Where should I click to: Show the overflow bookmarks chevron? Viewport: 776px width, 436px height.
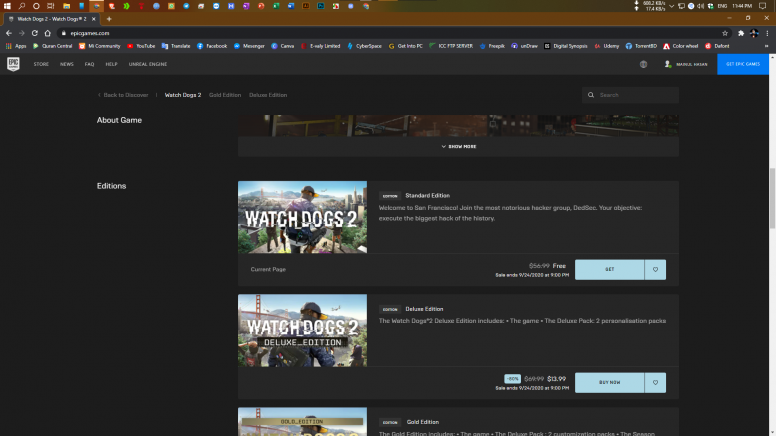[767, 46]
